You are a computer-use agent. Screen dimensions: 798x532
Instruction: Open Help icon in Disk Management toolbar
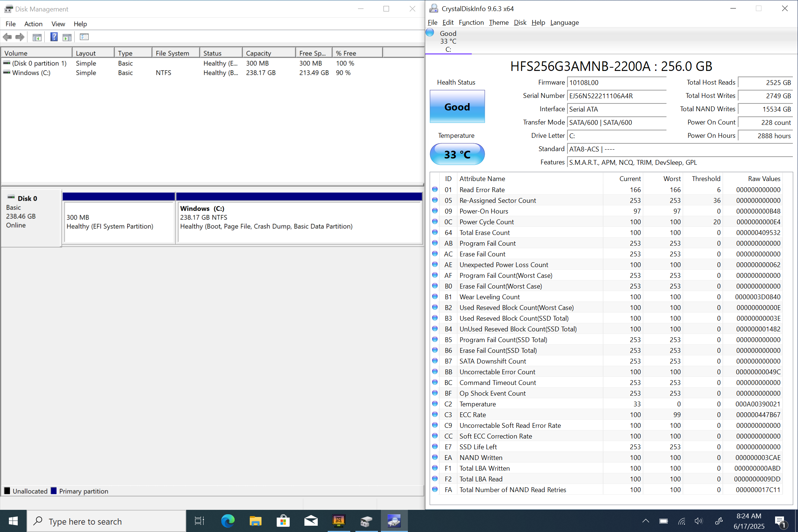(x=54, y=37)
